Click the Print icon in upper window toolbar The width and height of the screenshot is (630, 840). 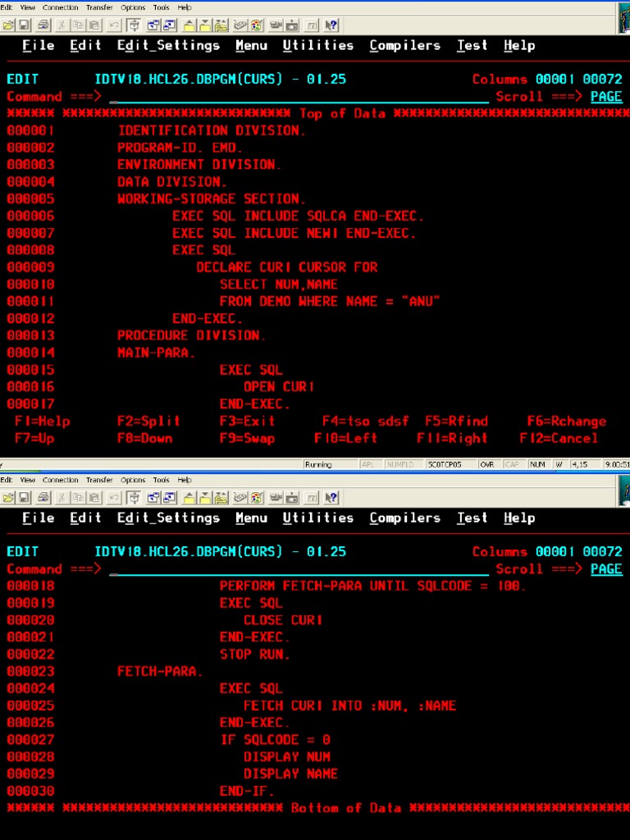coord(43,25)
